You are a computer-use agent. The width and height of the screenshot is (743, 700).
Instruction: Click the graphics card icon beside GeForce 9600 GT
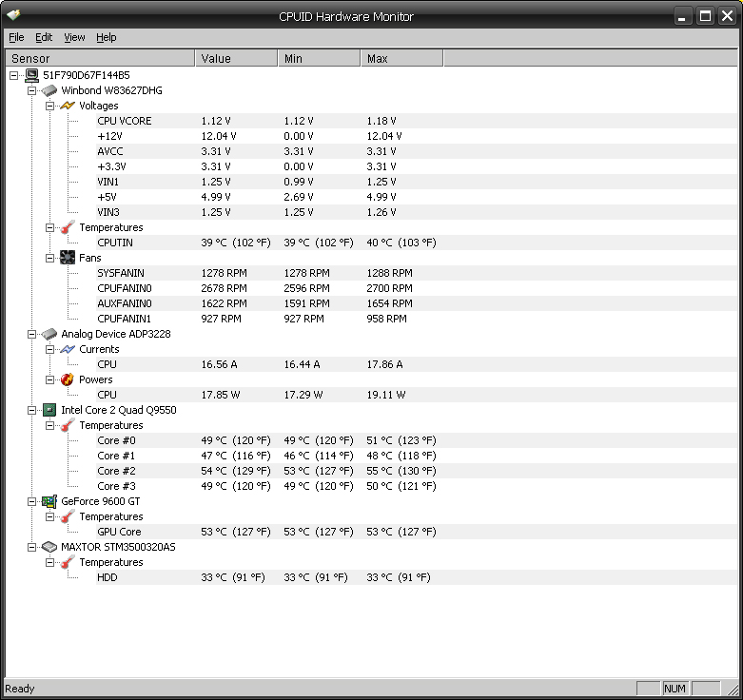[x=49, y=501]
